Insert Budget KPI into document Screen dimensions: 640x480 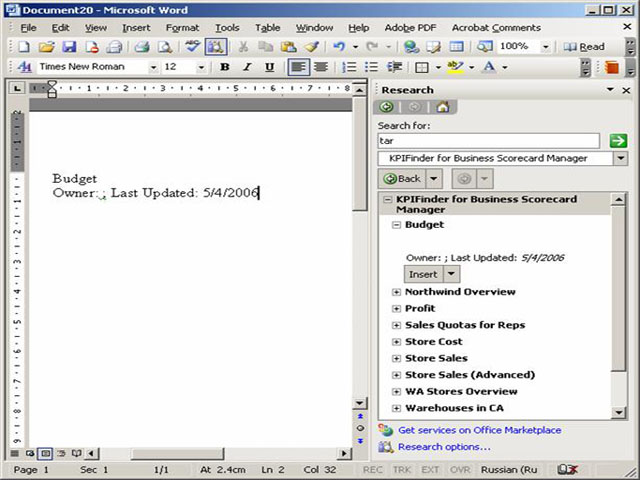click(x=423, y=274)
